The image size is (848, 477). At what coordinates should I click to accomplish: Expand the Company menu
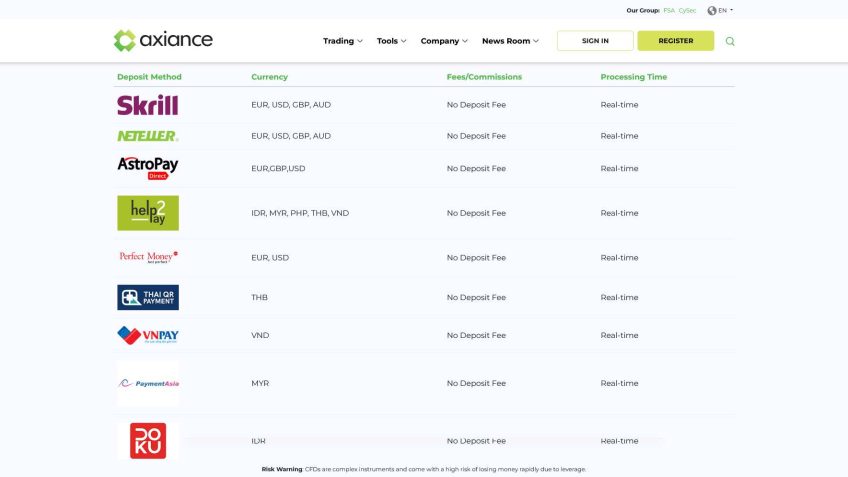[444, 41]
